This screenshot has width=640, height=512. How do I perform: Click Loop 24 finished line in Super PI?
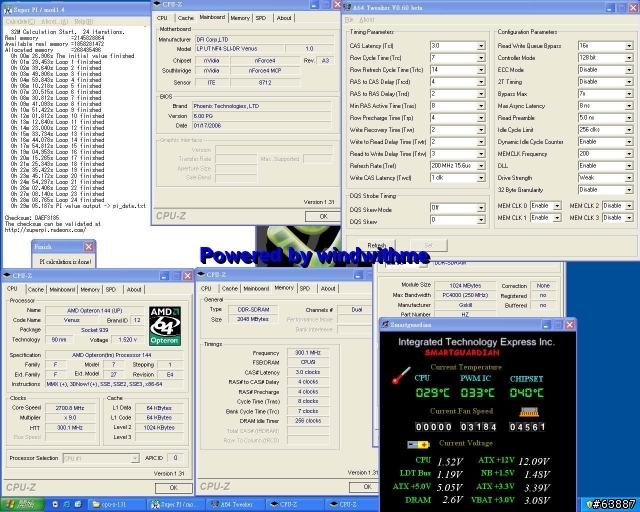coord(58,200)
